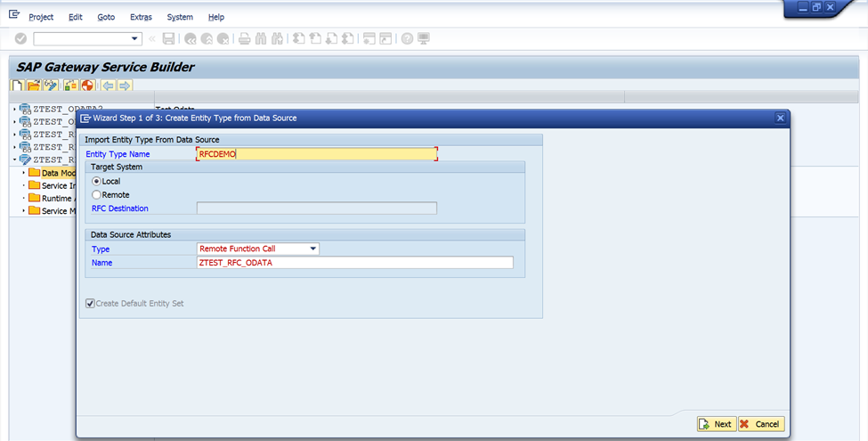Open the SAP system menu icon at top-left
The width and height of the screenshot is (868, 441).
[14, 14]
